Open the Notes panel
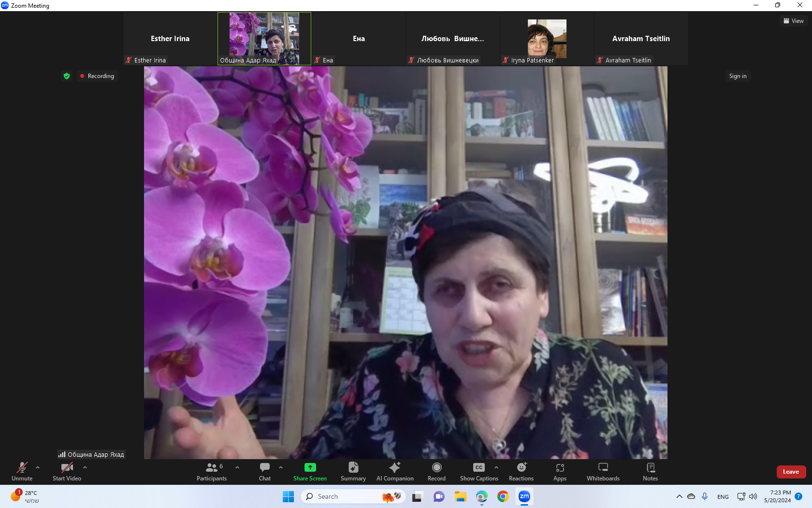 pos(650,471)
